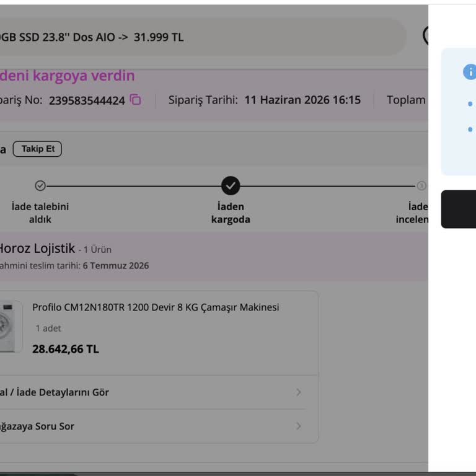Click the order number 239583544424 text

point(87,100)
